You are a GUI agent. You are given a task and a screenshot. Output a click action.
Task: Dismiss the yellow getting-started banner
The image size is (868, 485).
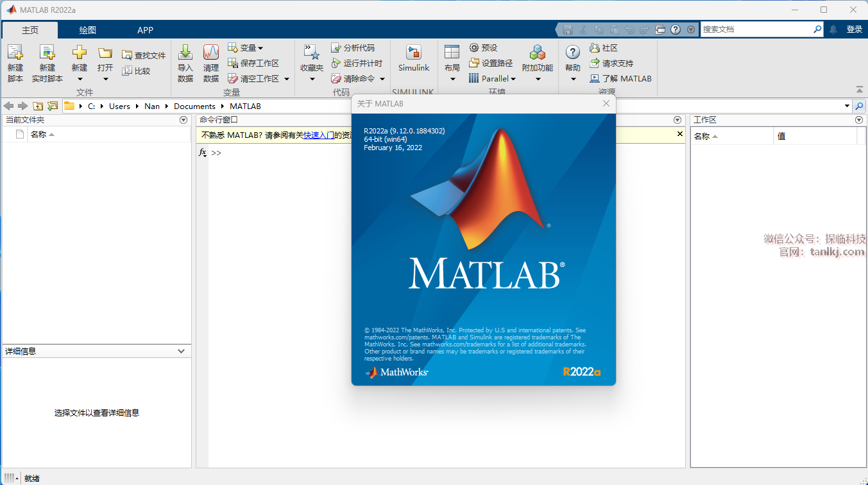pyautogui.click(x=680, y=134)
